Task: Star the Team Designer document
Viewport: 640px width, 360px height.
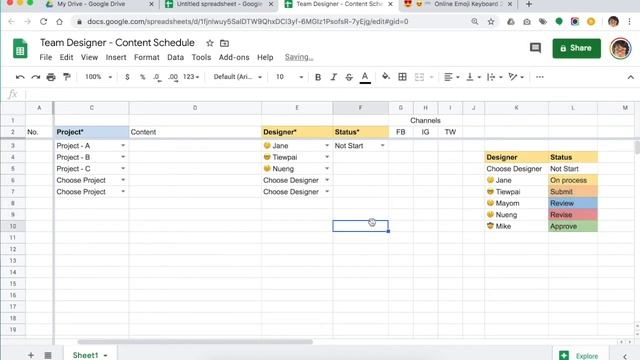Action: click(210, 43)
